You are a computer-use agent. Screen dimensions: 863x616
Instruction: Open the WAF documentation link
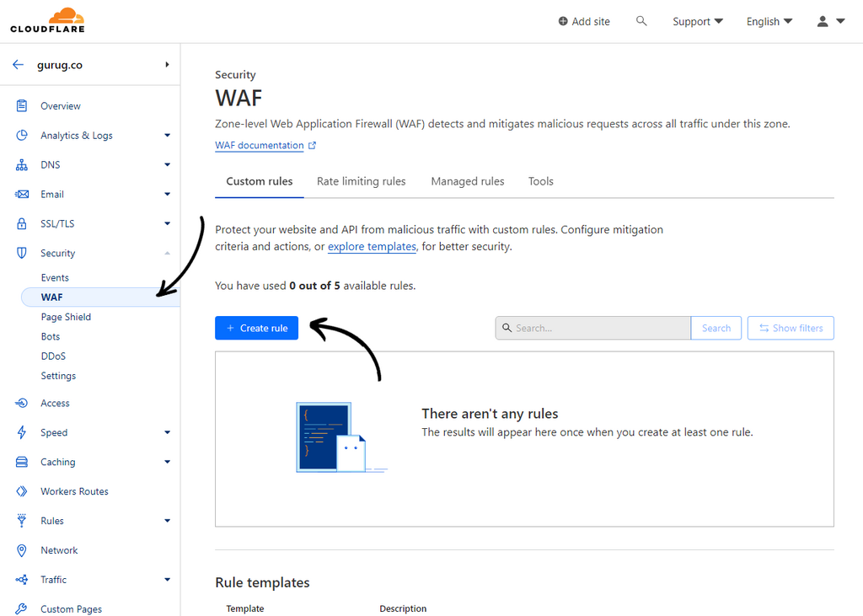(260, 145)
